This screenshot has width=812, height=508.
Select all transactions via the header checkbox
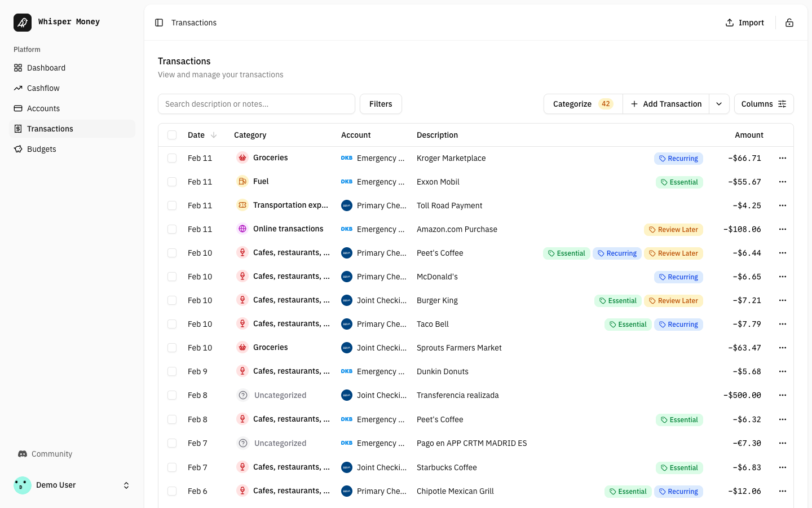click(x=172, y=135)
